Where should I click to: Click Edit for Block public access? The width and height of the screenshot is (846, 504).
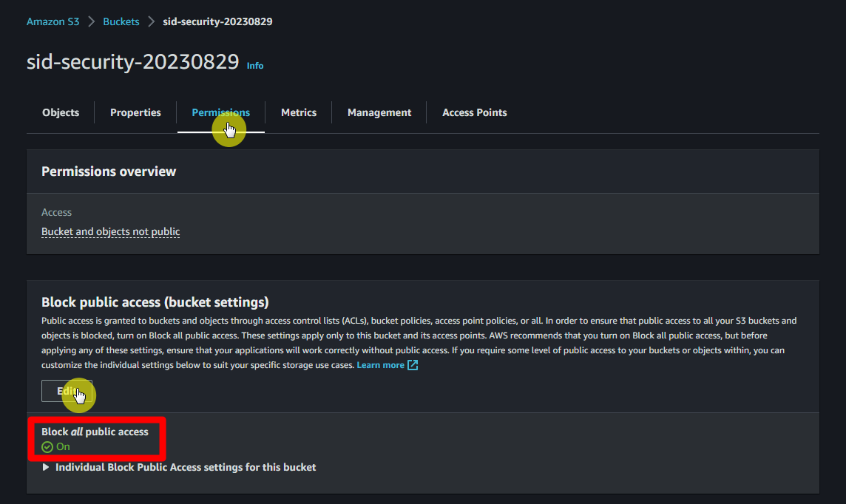click(67, 391)
